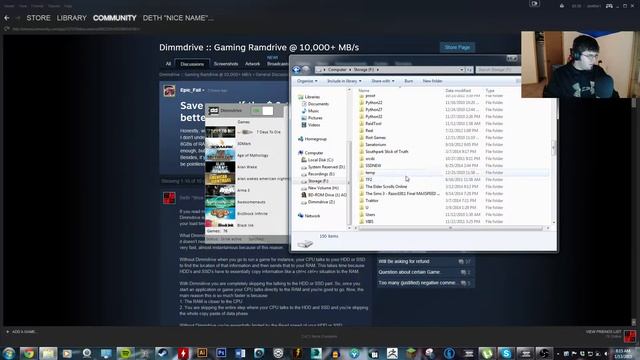This screenshot has height=360, width=640.
Task: Select the All tab in Dimmdrive hub
Action: click(168, 64)
